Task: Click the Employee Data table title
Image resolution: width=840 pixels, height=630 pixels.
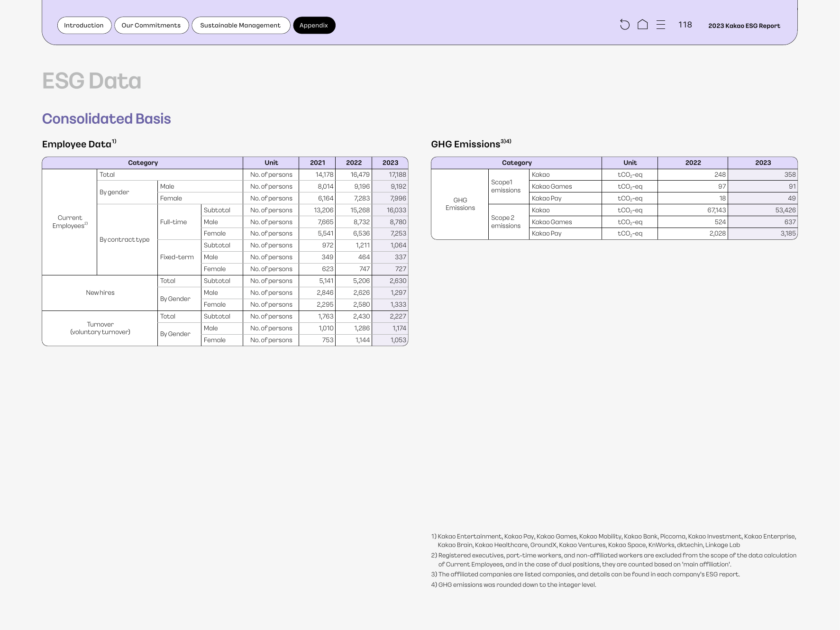Action: coord(79,144)
